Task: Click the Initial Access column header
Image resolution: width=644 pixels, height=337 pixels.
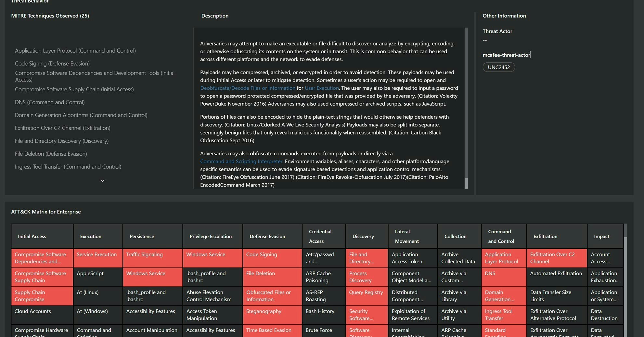Action: tap(42, 236)
